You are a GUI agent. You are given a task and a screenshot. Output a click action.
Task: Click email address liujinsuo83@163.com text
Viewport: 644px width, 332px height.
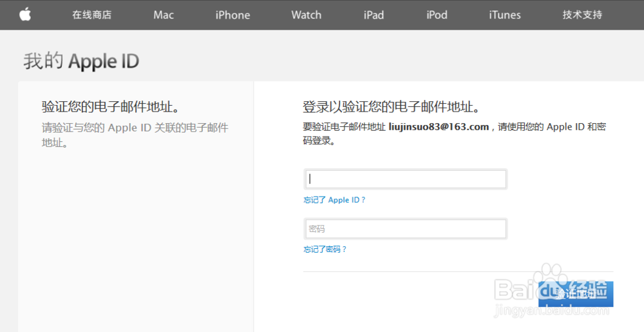coord(439,126)
